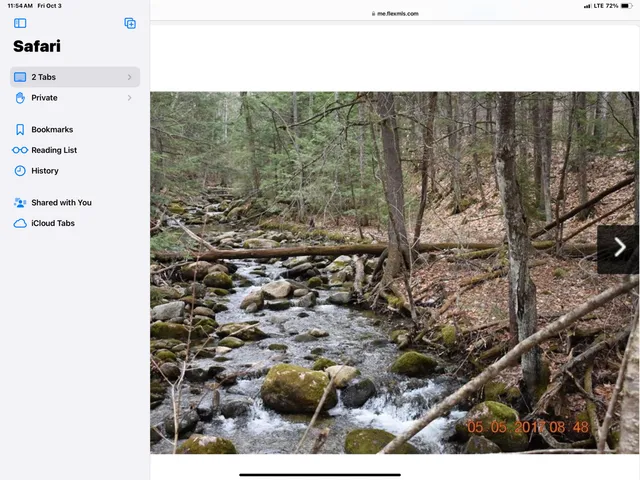This screenshot has width=640, height=480.
Task: Tap the Reading List glasses icon
Action: click(x=20, y=150)
